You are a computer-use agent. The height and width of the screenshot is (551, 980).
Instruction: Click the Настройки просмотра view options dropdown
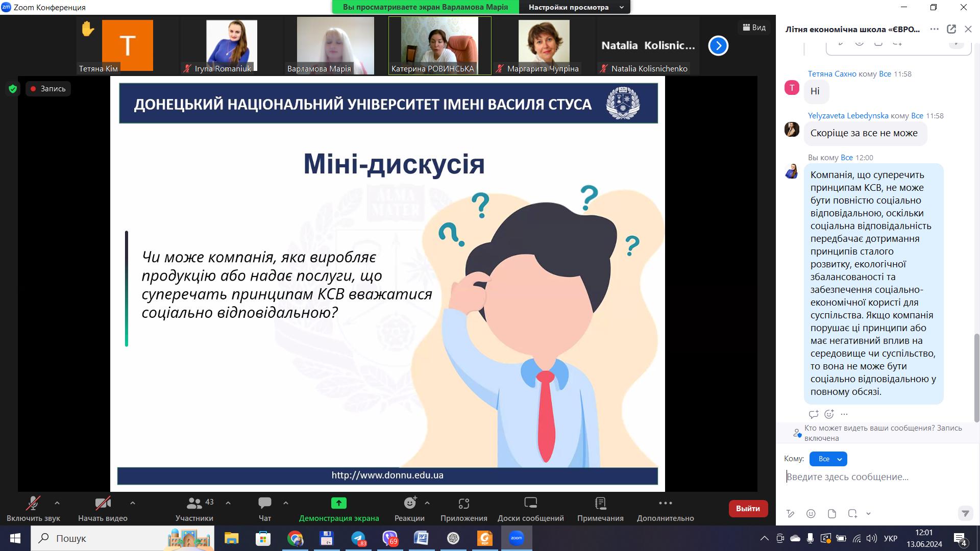tap(575, 7)
